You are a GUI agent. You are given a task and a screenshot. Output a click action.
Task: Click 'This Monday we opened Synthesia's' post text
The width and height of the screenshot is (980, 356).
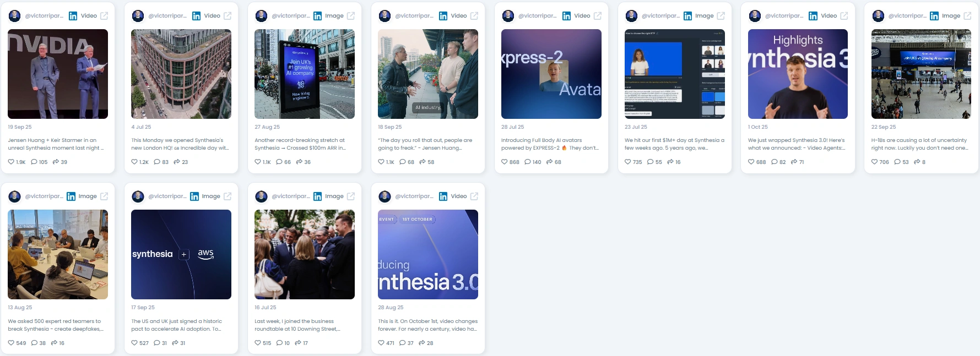pyautogui.click(x=180, y=144)
